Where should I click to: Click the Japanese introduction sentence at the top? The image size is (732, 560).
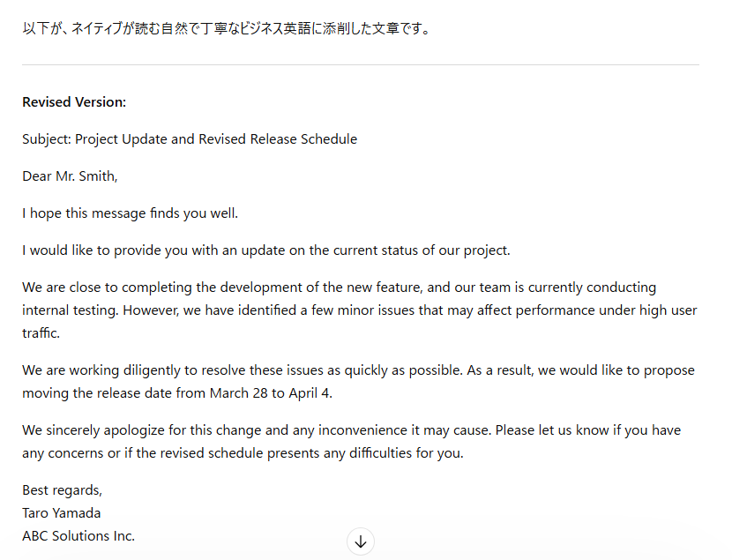click(x=226, y=28)
